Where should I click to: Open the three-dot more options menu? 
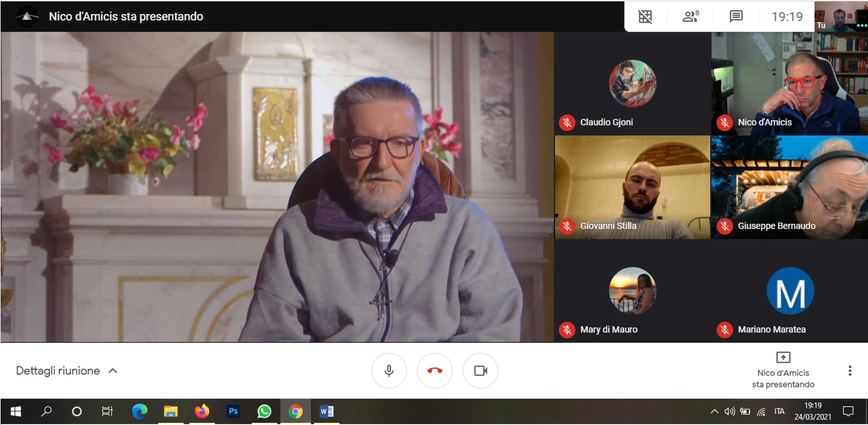[850, 370]
